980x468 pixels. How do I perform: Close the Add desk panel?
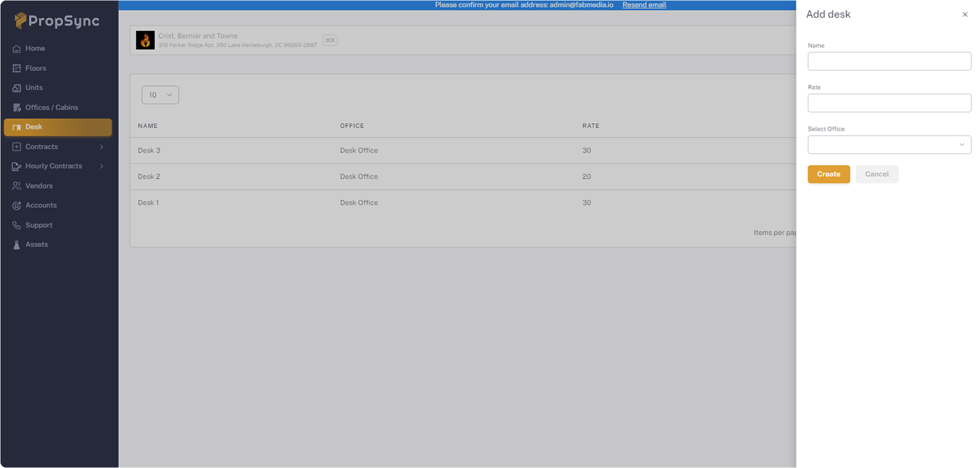965,14
